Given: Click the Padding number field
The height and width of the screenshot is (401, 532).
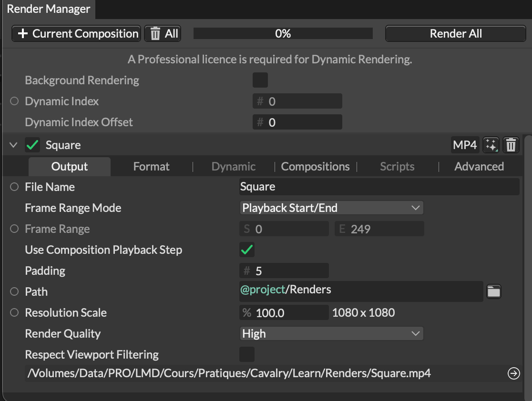Looking at the screenshot, I should point(284,271).
